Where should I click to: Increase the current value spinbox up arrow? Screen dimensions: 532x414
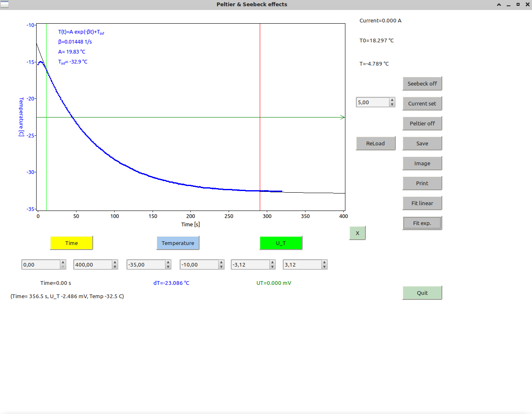click(x=392, y=100)
